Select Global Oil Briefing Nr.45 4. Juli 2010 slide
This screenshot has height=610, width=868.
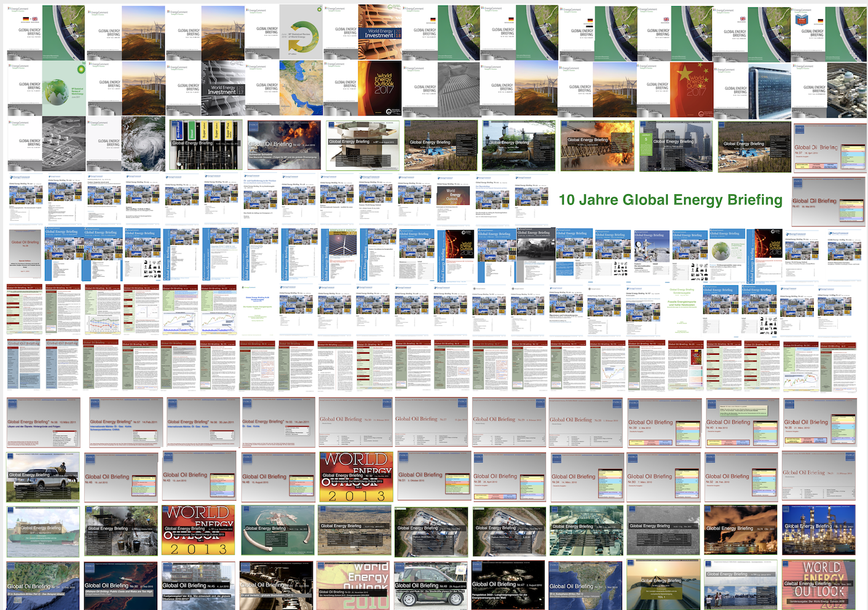pos(199,585)
